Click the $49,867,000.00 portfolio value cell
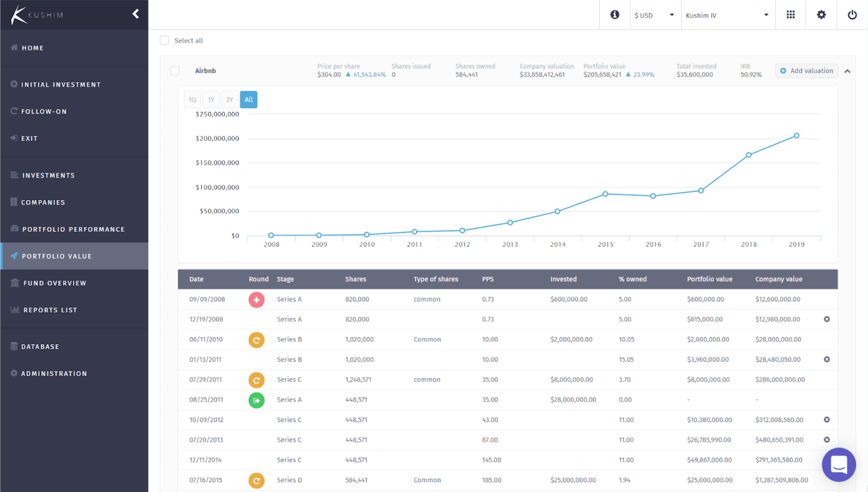The height and width of the screenshot is (492, 868). coord(709,460)
